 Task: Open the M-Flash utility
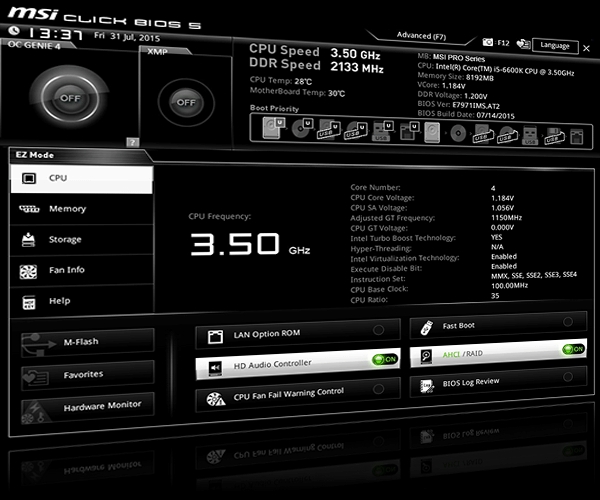(x=88, y=342)
